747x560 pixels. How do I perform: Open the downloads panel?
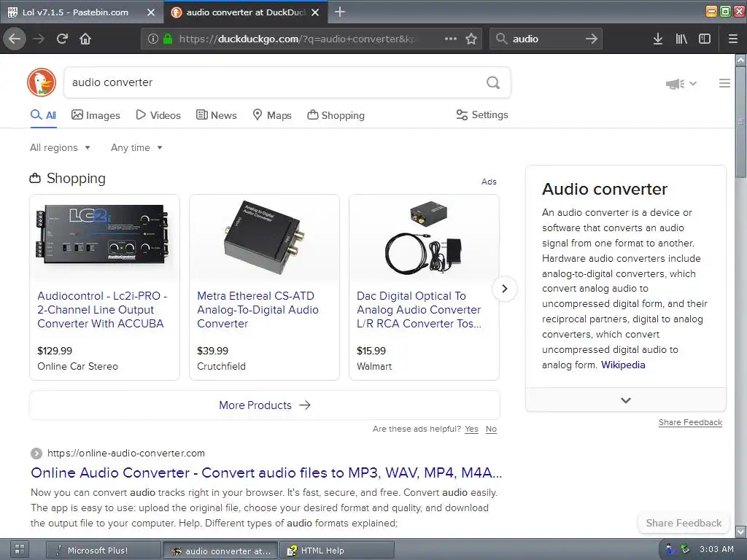click(658, 39)
